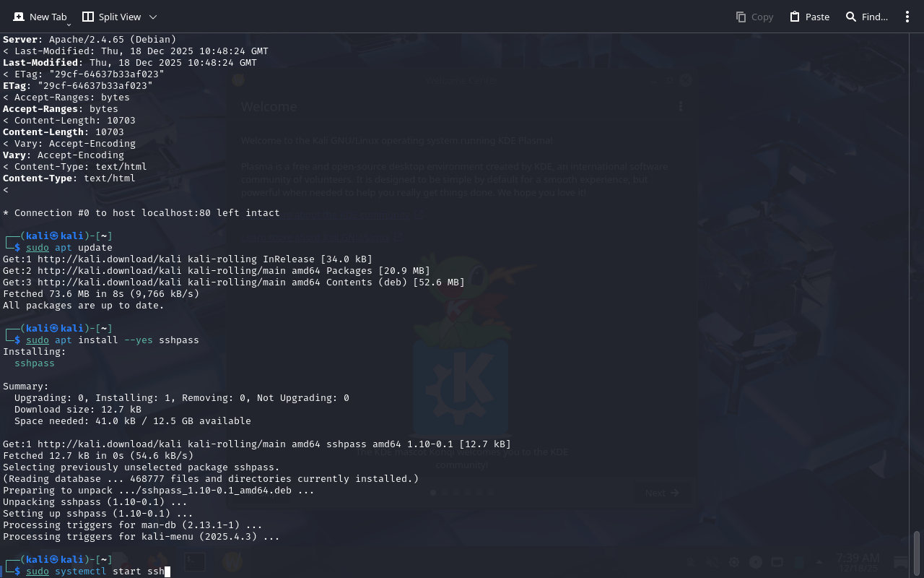Open the three-dot kebab menu

click(907, 17)
